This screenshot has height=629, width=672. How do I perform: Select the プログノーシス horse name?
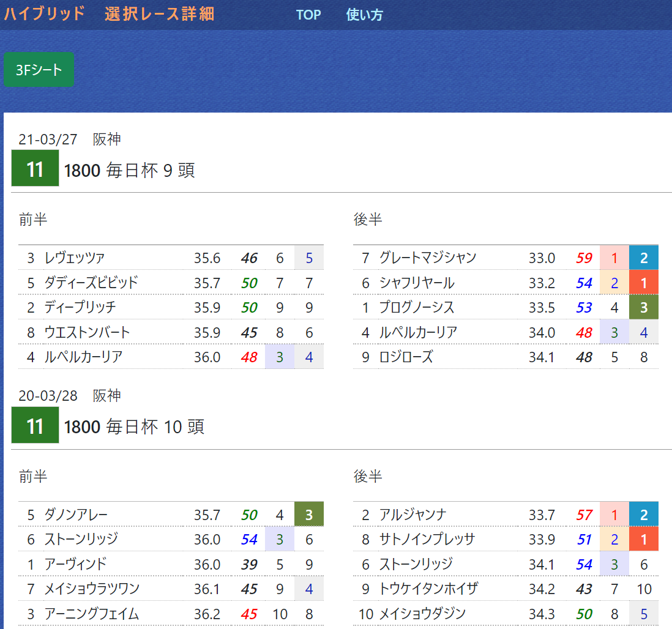(417, 307)
